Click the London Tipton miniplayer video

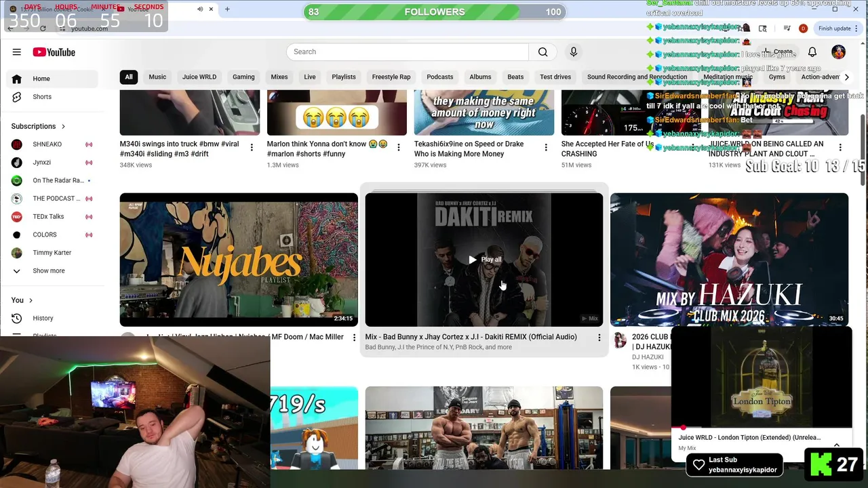point(762,378)
